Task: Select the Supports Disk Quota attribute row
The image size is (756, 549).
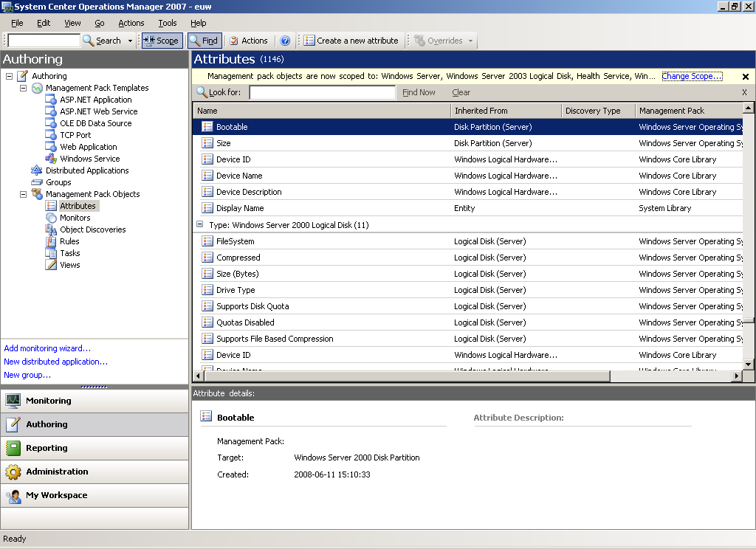Action: 467,306
